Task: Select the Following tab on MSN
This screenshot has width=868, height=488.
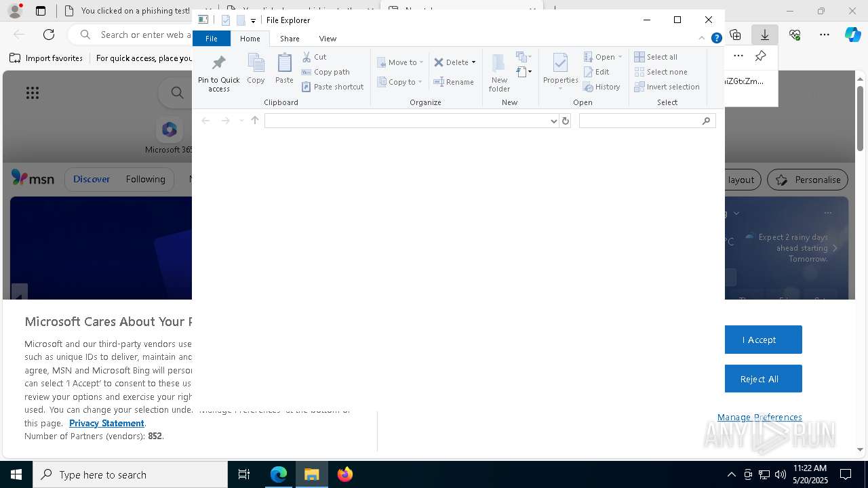Action: coord(145,179)
